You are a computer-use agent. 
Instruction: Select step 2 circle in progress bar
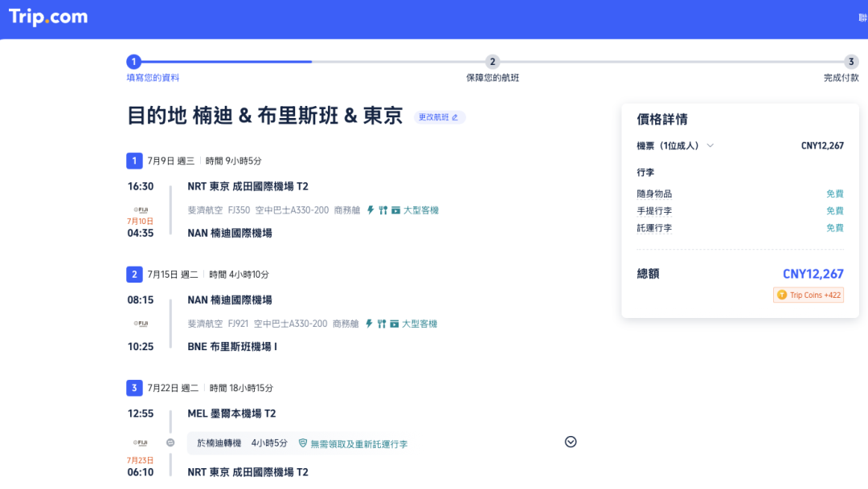pyautogui.click(x=492, y=61)
